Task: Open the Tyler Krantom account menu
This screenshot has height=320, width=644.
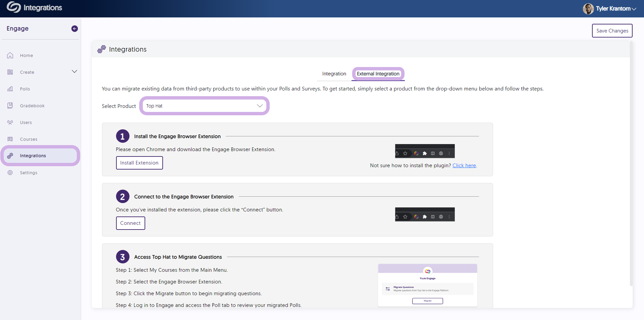Action: tap(609, 9)
